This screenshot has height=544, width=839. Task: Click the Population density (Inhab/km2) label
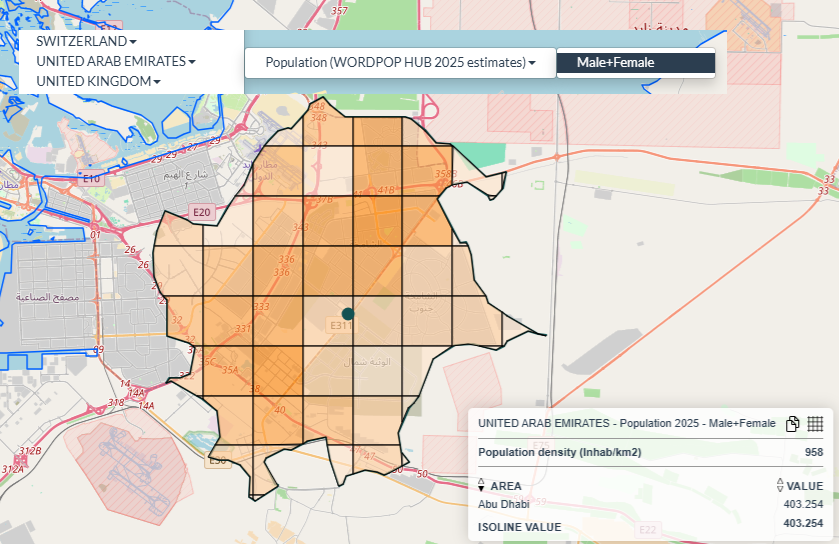tap(559, 452)
